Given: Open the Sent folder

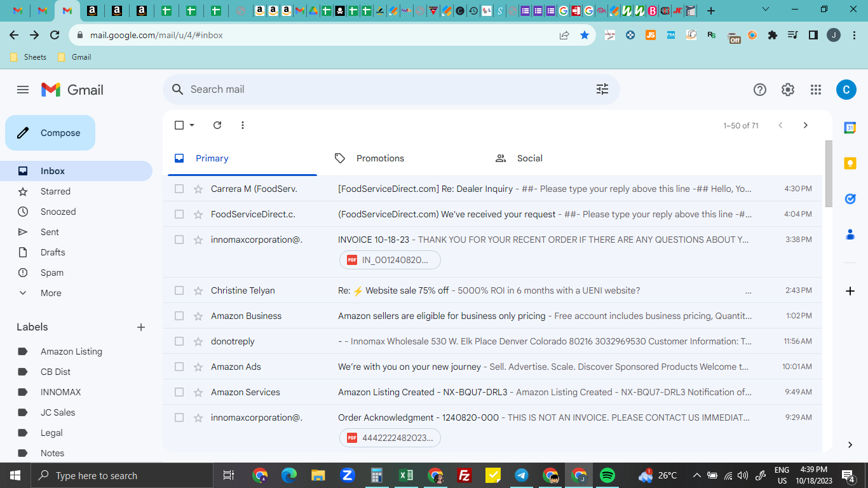Looking at the screenshot, I should [x=76, y=232].
